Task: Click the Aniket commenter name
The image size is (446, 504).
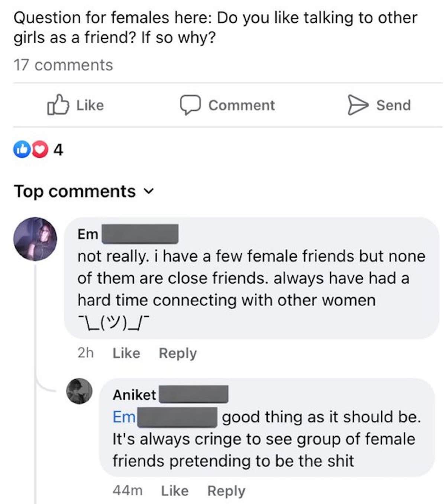Action: point(134,395)
